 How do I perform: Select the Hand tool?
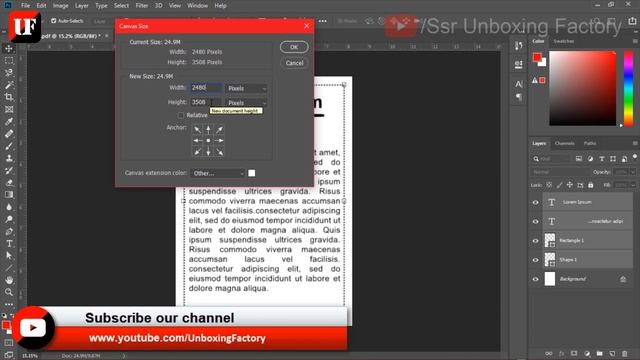(x=9, y=280)
